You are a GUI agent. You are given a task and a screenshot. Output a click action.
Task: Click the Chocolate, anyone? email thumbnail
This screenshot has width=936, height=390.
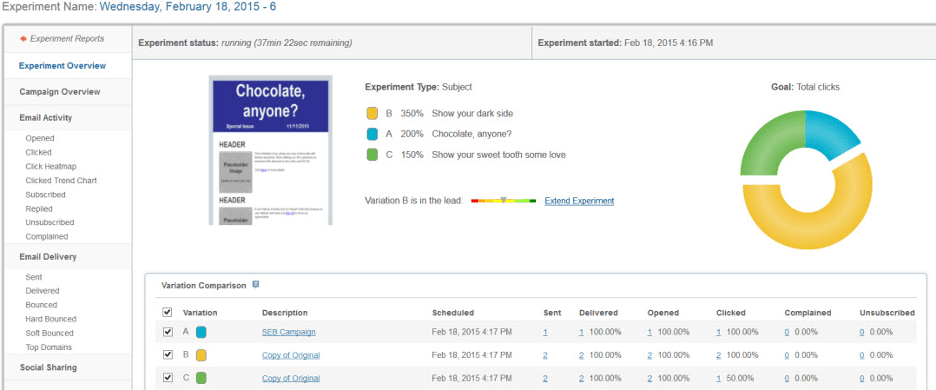coord(270,150)
